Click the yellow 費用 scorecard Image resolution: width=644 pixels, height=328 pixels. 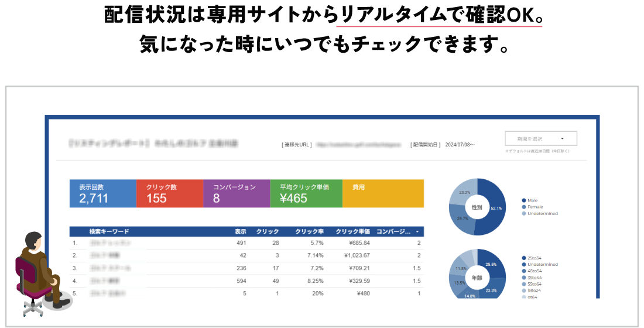click(x=382, y=193)
